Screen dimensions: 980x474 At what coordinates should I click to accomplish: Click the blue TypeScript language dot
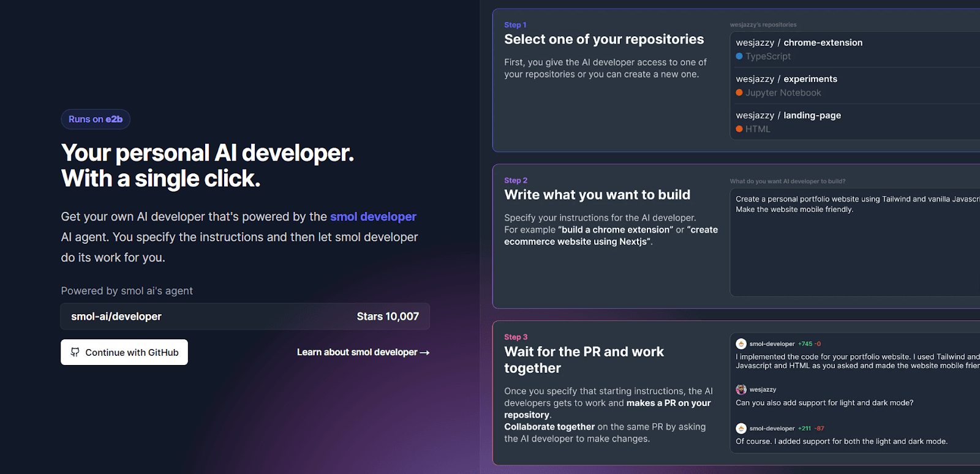click(x=739, y=56)
